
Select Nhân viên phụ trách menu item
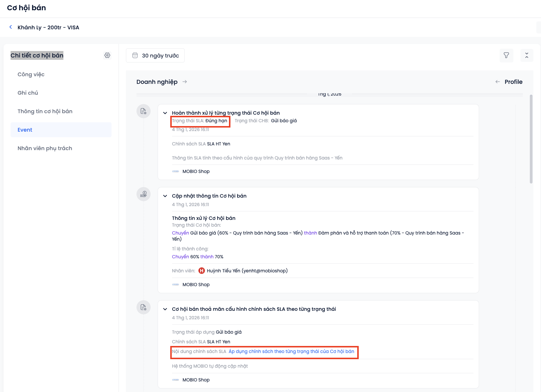coord(45,148)
